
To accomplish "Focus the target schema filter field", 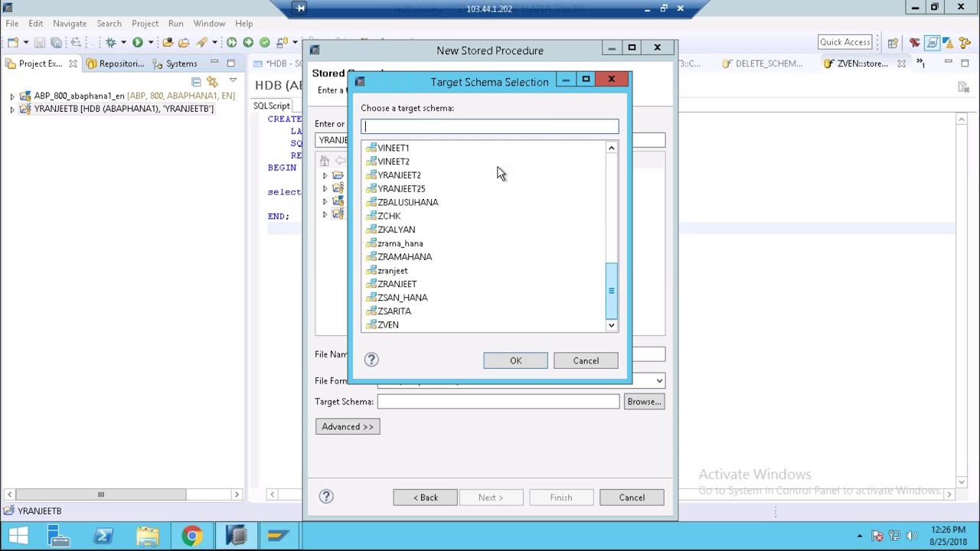I will pyautogui.click(x=489, y=126).
